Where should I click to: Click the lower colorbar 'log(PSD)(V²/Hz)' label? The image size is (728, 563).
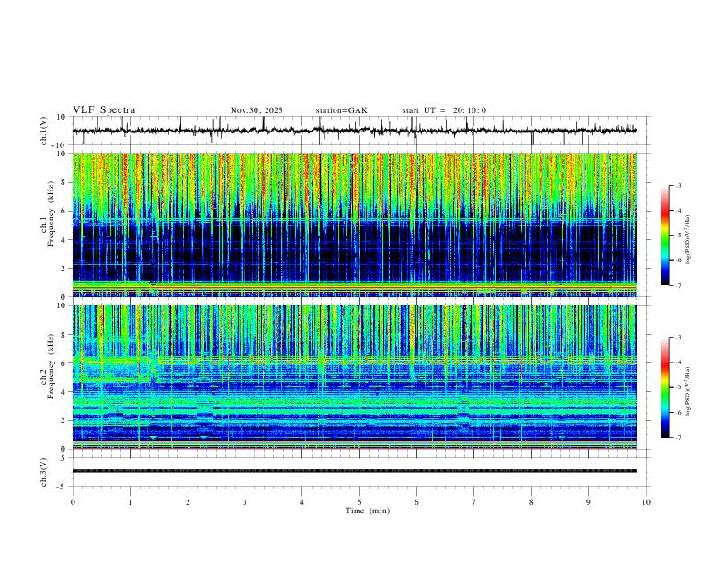[688, 391]
